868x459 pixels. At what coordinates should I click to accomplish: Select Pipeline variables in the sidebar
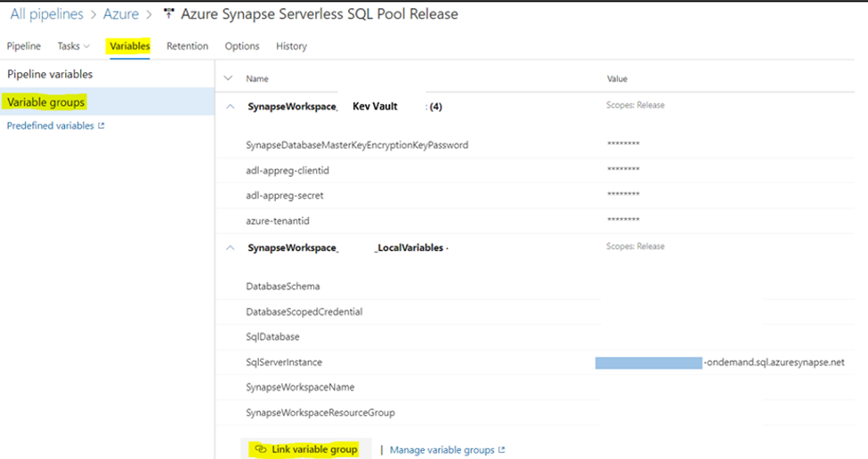click(x=50, y=74)
